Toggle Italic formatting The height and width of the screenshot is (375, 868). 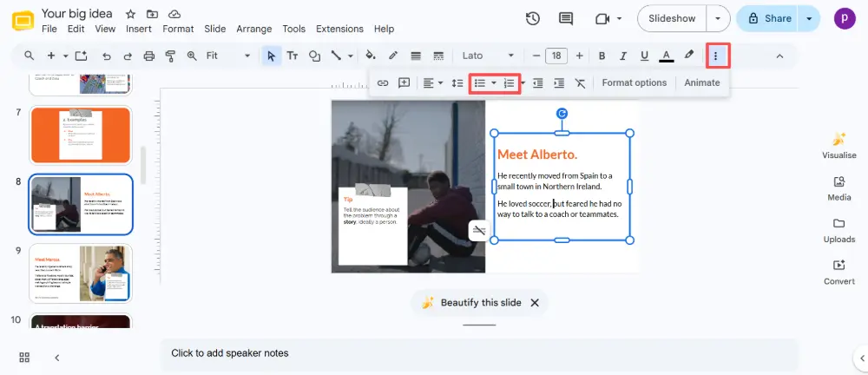point(623,56)
